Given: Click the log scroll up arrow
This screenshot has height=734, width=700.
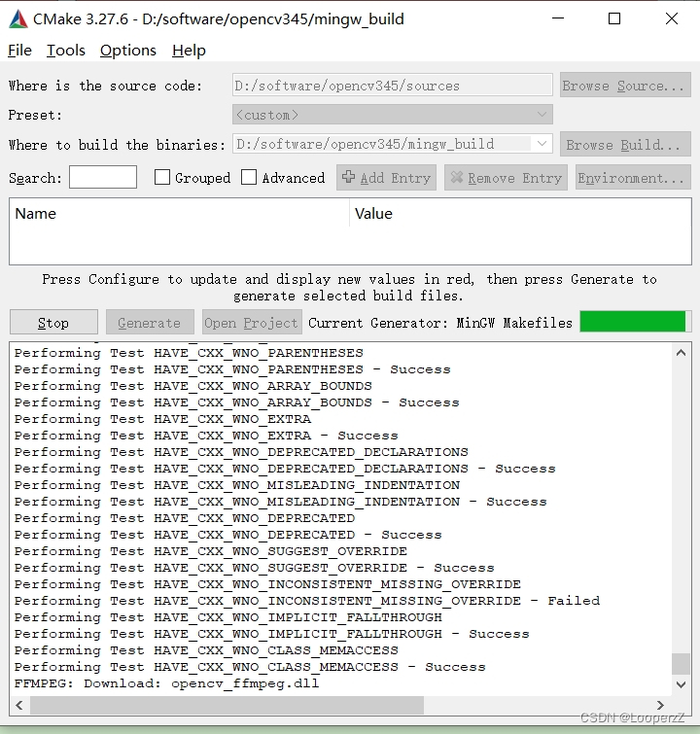Looking at the screenshot, I should [681, 353].
